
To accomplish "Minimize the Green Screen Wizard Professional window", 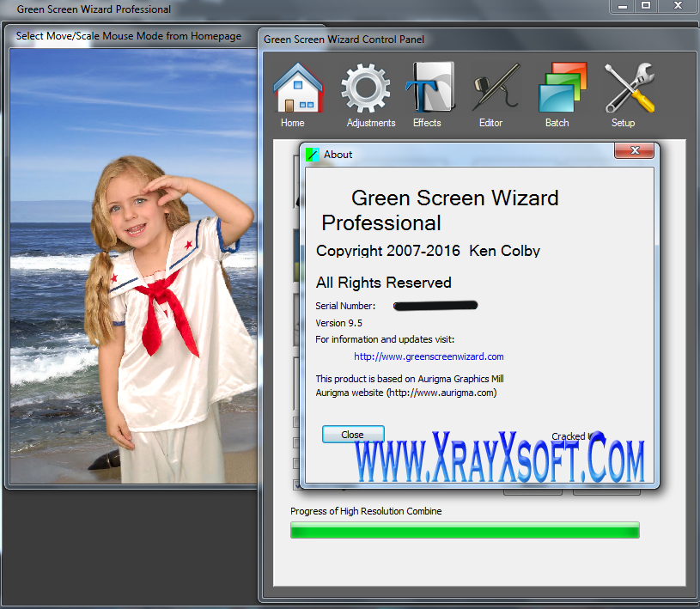I will pyautogui.click(x=623, y=6).
